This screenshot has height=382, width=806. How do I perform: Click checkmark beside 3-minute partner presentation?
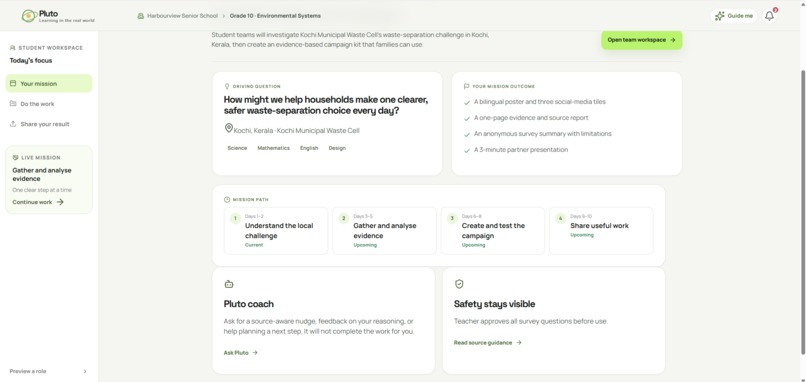pos(467,150)
